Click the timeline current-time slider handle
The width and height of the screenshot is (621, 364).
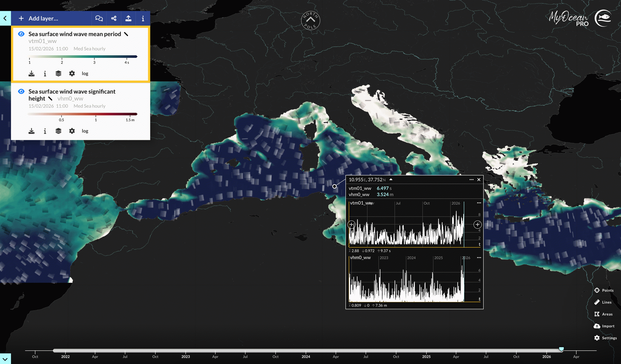tap(561, 349)
